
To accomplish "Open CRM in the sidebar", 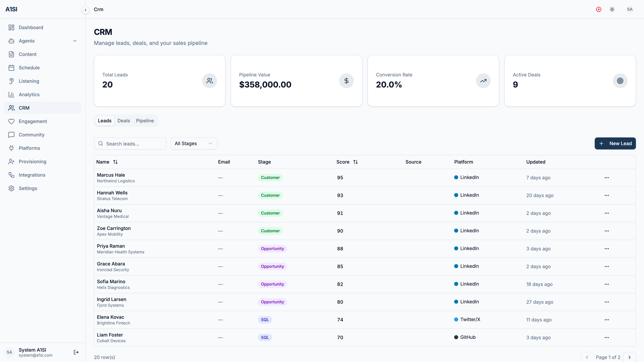I will (43, 108).
